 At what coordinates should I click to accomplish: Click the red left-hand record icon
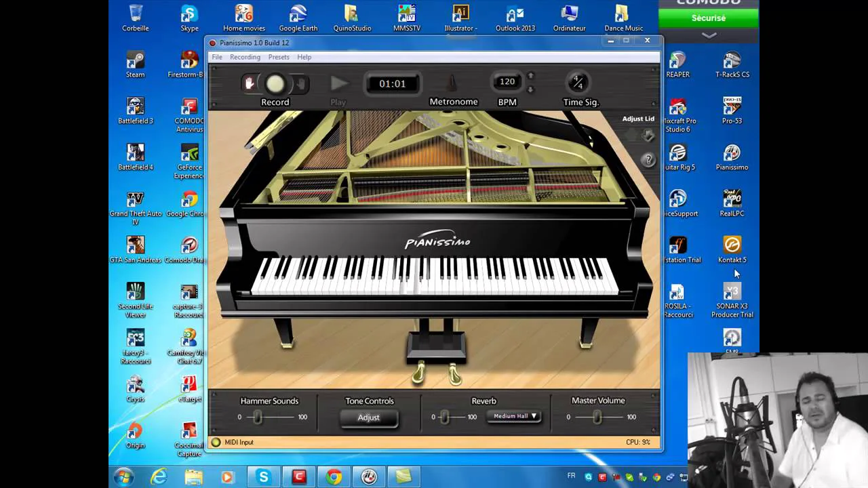coord(250,83)
